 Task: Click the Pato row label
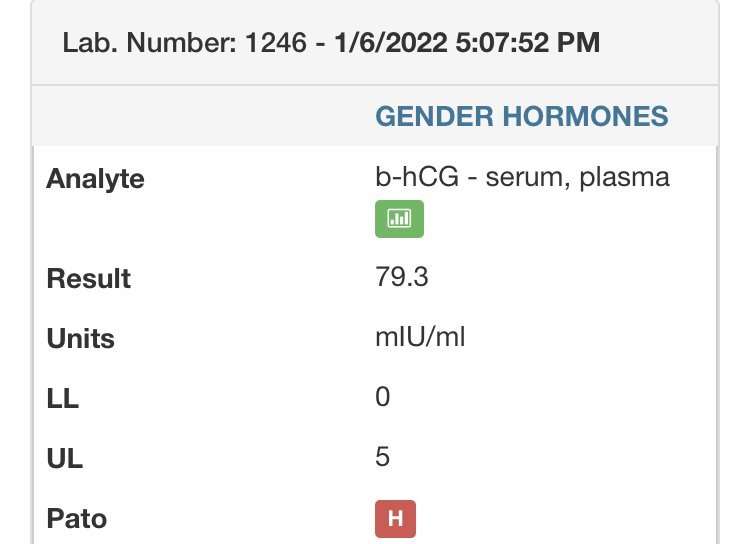click(x=76, y=519)
